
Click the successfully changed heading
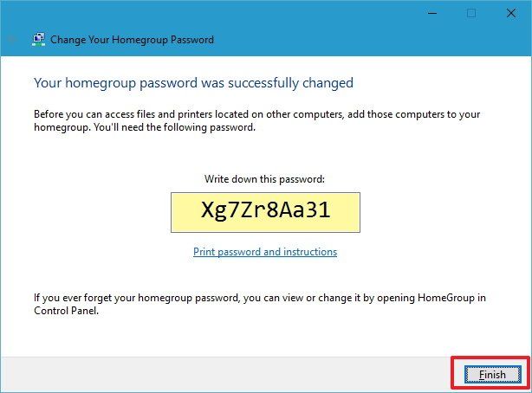click(193, 83)
